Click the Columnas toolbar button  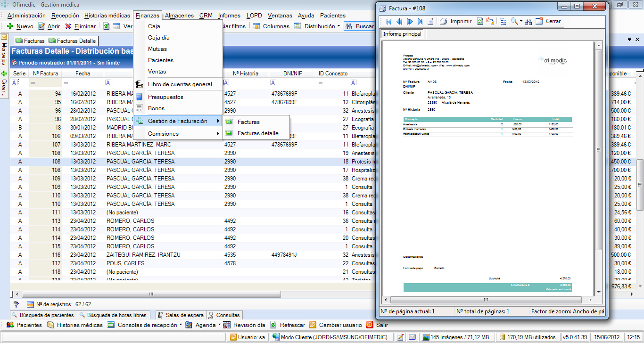tap(272, 26)
